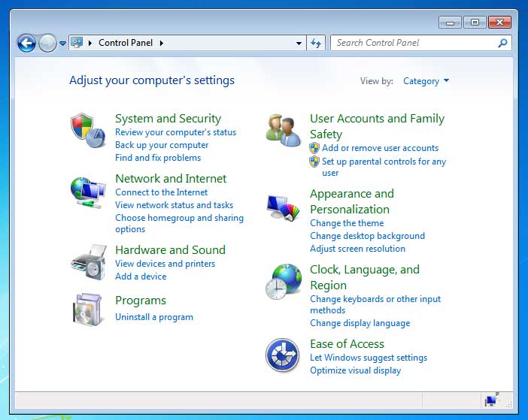Click the Add a device link

click(x=141, y=276)
